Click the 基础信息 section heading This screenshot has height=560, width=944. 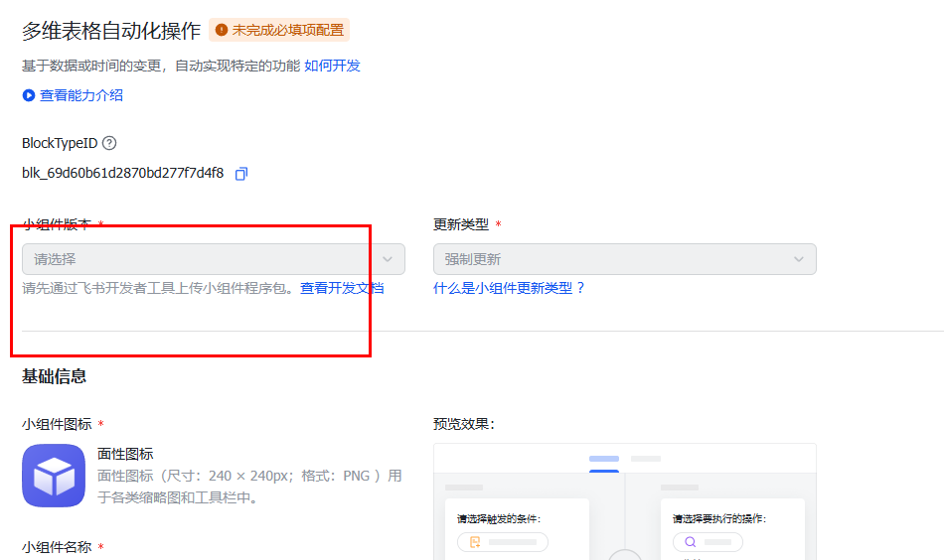tap(55, 376)
